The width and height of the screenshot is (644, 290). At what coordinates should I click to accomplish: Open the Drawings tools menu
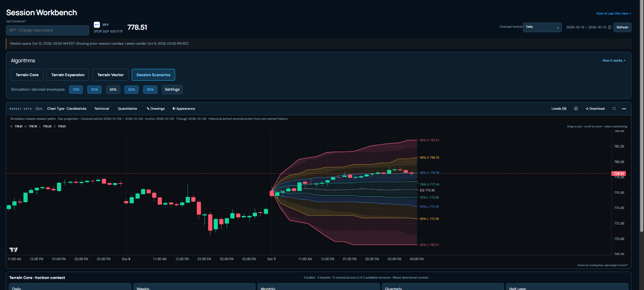(156, 109)
